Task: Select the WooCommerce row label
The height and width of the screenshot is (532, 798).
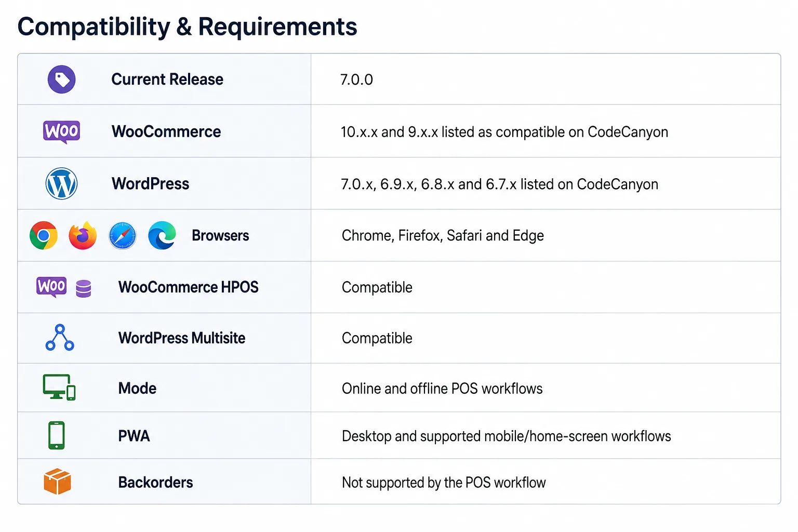Action: (166, 131)
